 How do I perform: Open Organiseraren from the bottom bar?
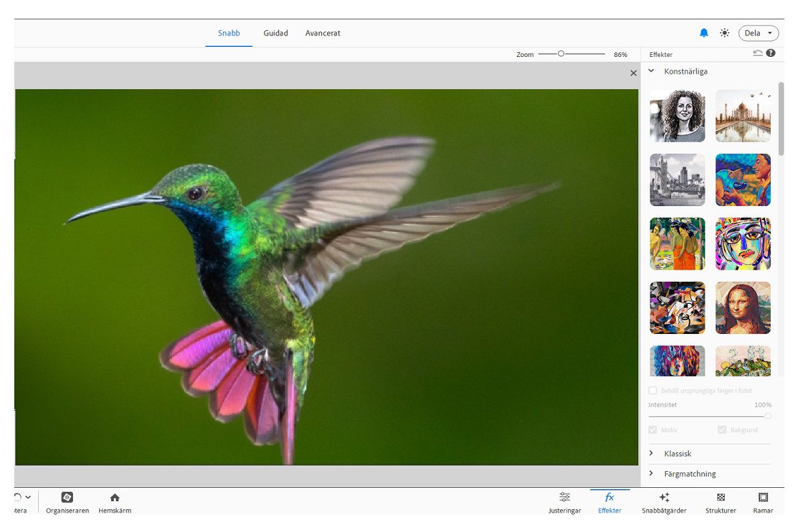point(67,503)
